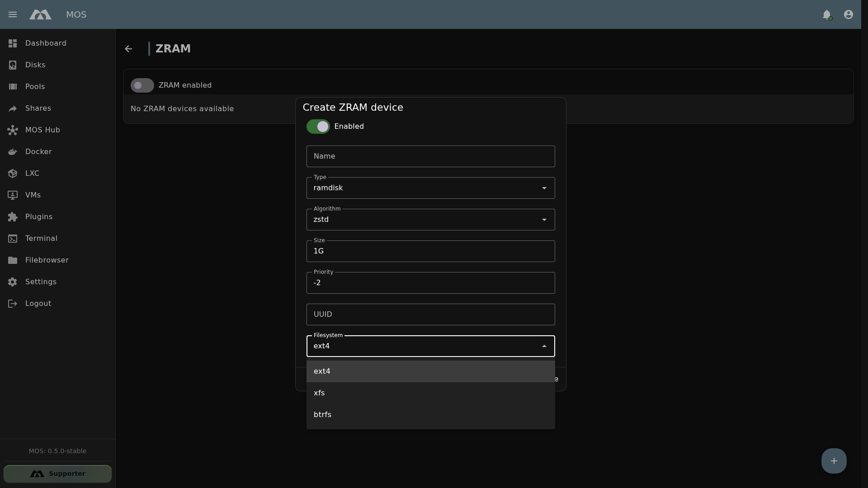Click the Logout icon

[x=13, y=304]
